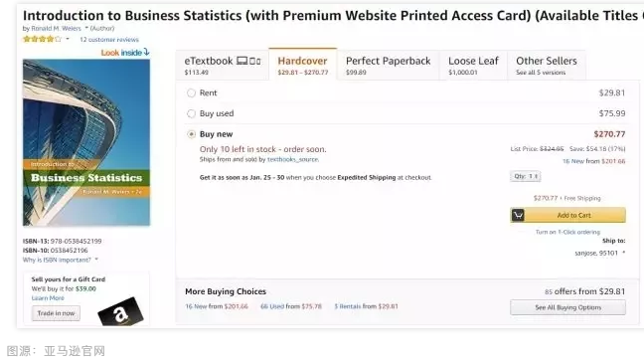Click the shopping cart icon on Add to Cart
This screenshot has width=644, height=361.
tap(518, 215)
